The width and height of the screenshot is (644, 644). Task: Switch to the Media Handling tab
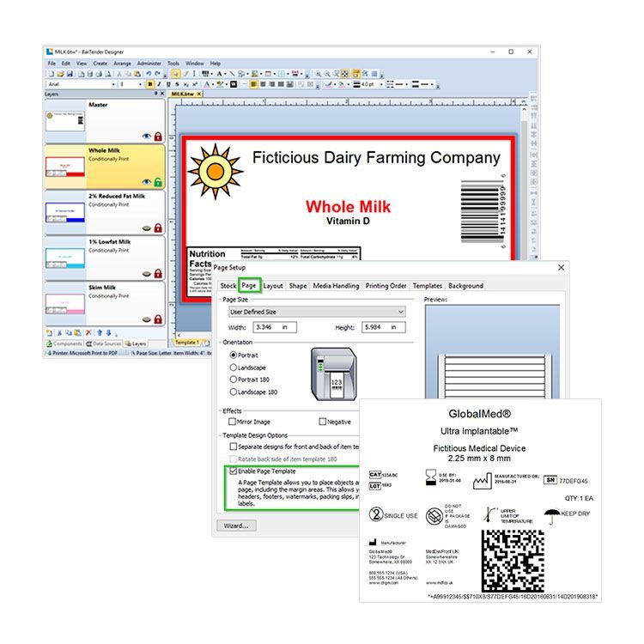[x=336, y=286]
